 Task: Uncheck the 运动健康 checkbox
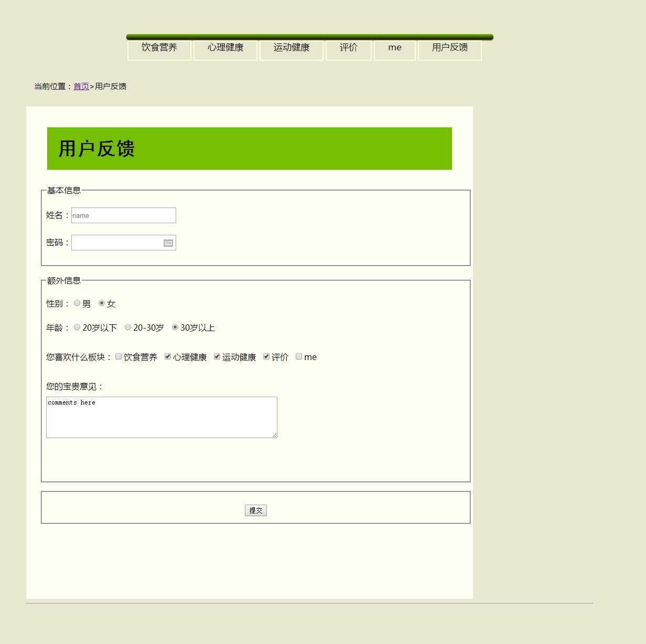(x=217, y=356)
